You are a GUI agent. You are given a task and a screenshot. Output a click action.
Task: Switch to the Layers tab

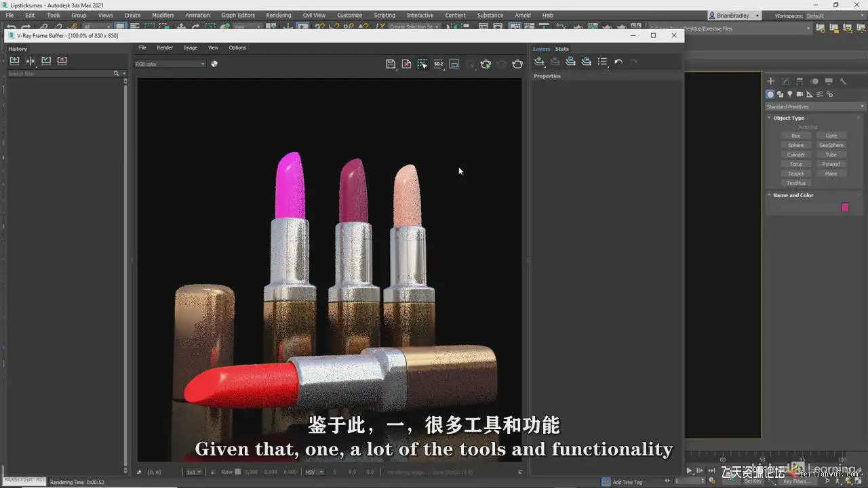541,49
